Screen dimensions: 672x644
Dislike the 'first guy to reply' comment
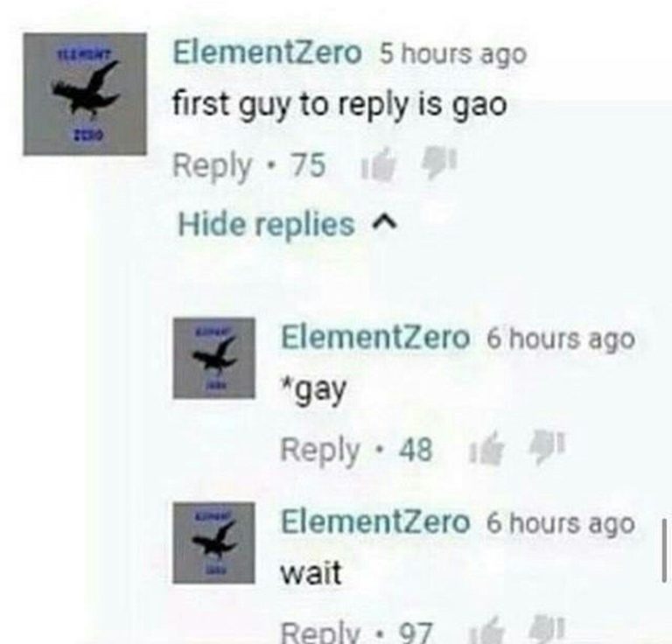pyautogui.click(x=440, y=163)
